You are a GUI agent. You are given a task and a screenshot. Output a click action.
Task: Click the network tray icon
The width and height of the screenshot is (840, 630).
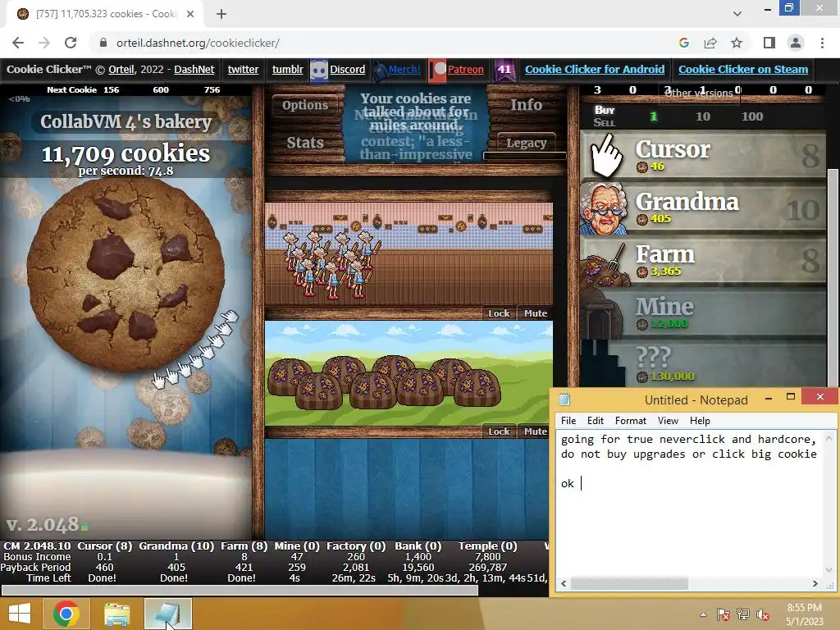pos(743,614)
